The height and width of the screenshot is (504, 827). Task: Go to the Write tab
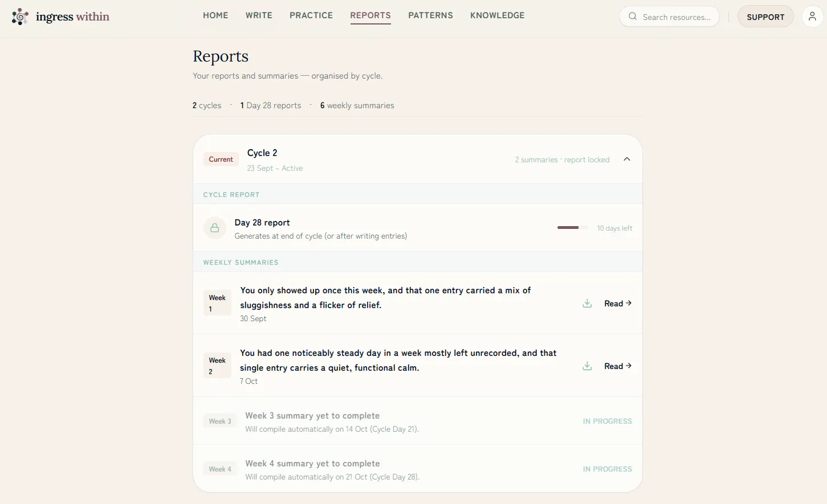(x=259, y=15)
